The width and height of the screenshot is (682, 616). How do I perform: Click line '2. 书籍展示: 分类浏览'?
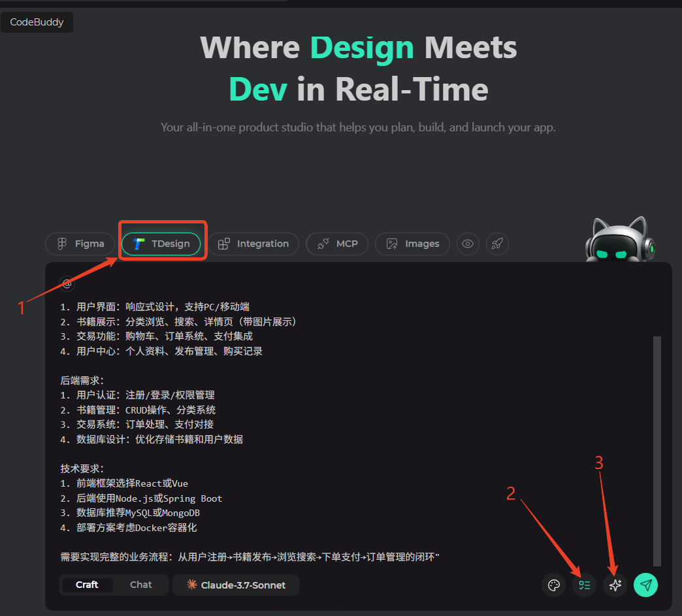pos(179,321)
